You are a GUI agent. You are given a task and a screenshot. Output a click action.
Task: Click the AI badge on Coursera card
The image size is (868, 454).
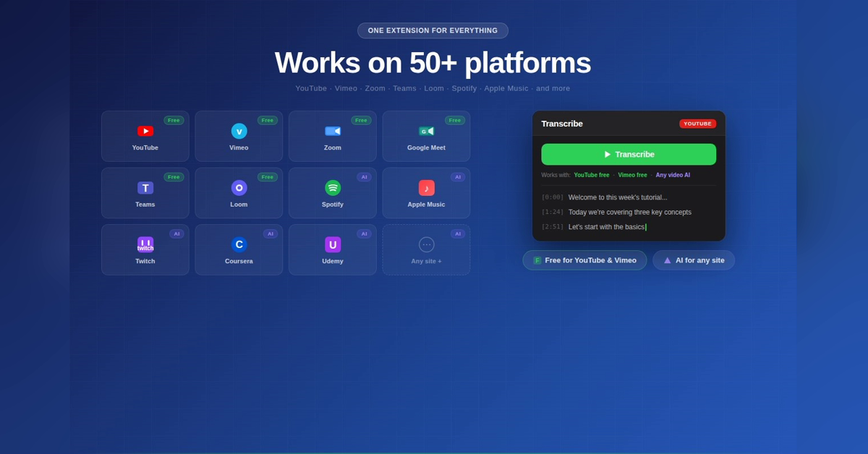coord(271,234)
